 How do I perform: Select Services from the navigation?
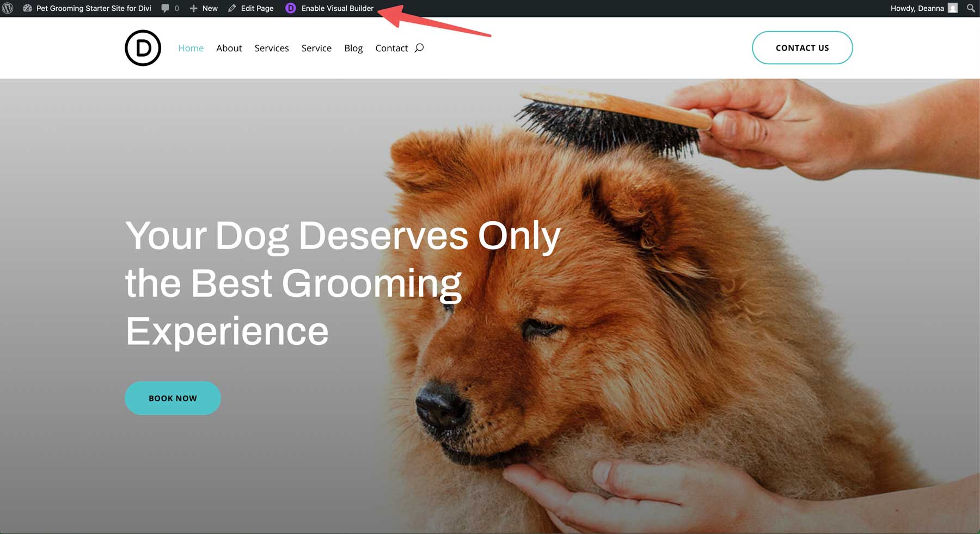click(x=271, y=48)
